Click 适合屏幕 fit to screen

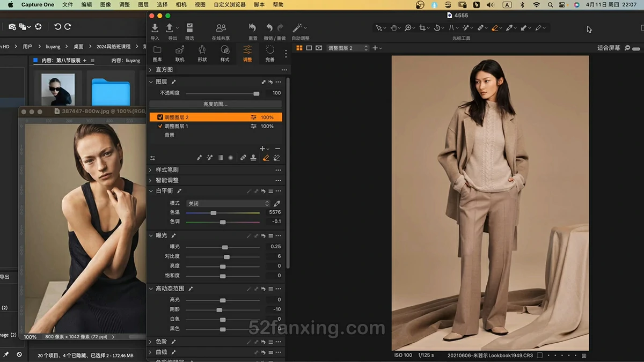point(609,48)
